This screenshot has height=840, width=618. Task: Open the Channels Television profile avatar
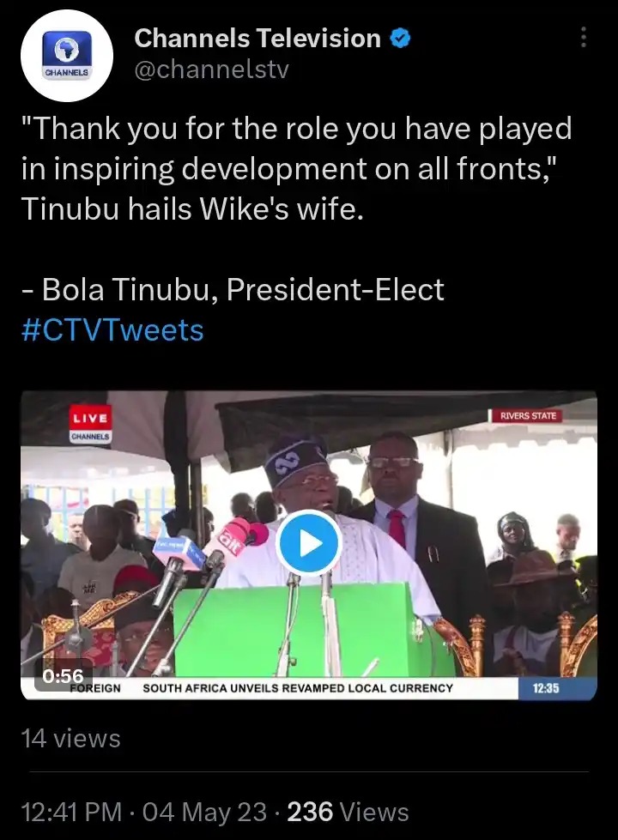click(66, 56)
